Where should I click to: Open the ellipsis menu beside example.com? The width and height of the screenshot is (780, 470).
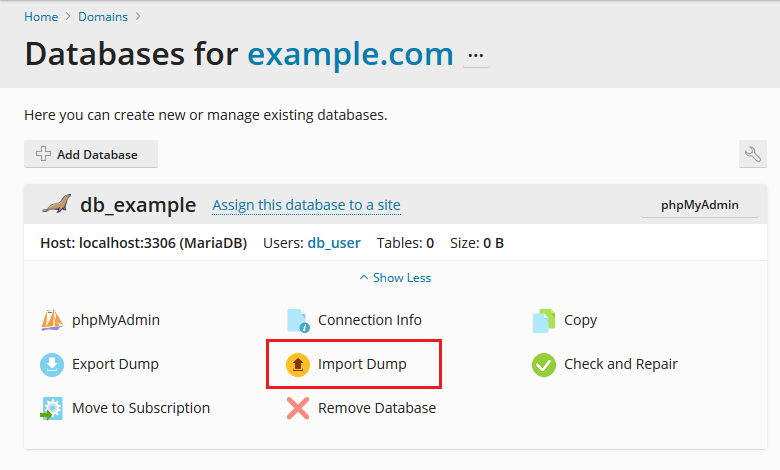[475, 55]
